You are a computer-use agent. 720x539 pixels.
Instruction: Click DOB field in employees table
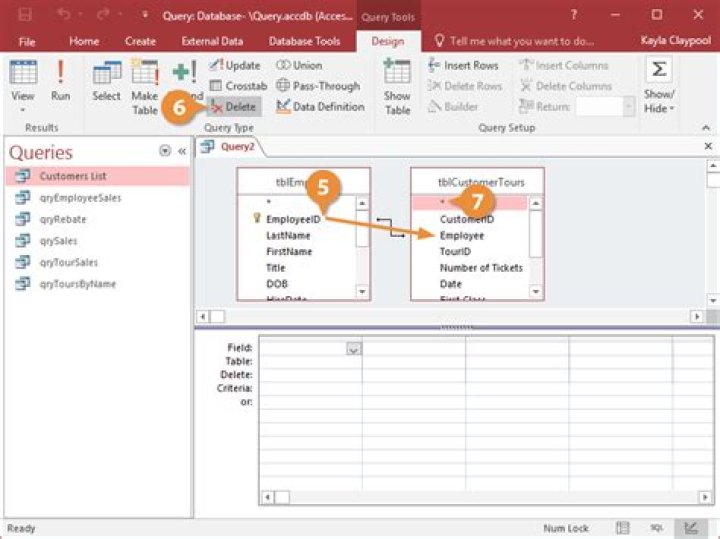tap(277, 284)
